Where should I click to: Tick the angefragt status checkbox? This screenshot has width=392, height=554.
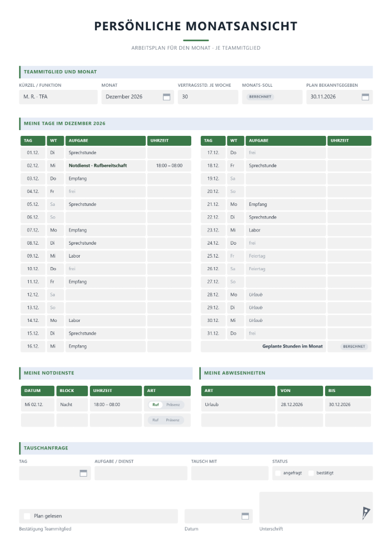coord(278,473)
